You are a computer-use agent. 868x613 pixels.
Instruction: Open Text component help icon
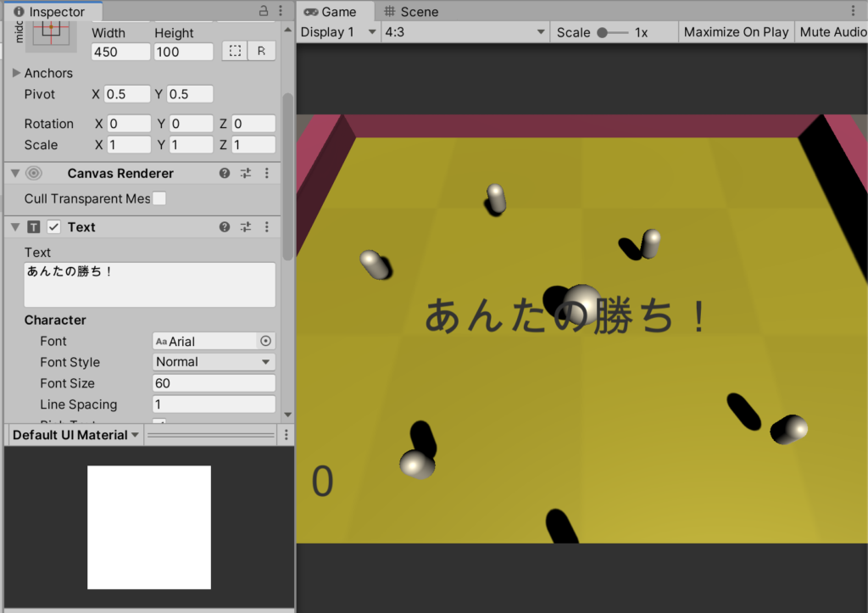224,227
